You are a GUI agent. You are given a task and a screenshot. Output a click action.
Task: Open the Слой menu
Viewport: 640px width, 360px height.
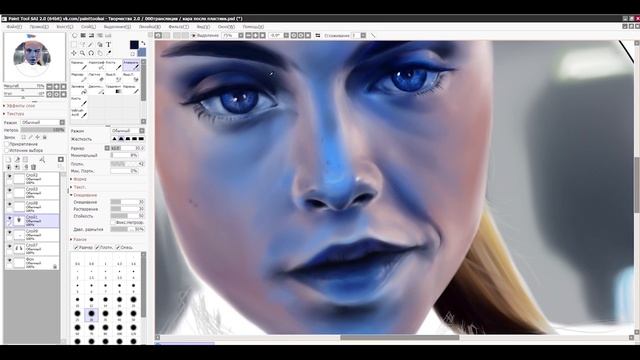[88, 27]
